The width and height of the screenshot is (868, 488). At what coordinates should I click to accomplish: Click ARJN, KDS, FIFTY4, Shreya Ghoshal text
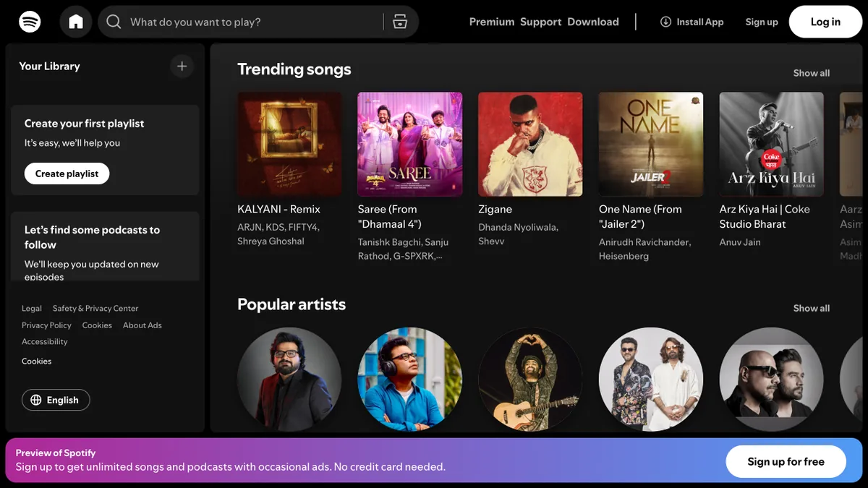point(278,234)
